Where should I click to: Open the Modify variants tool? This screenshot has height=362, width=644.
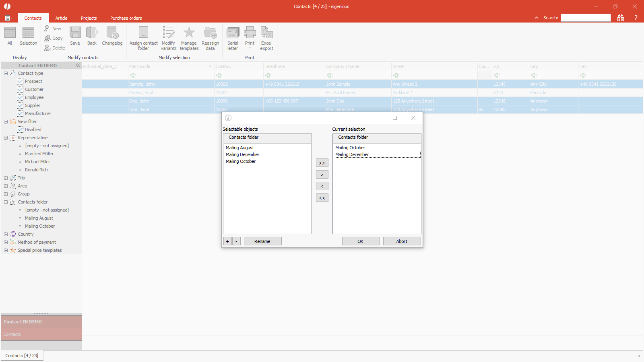click(x=168, y=33)
